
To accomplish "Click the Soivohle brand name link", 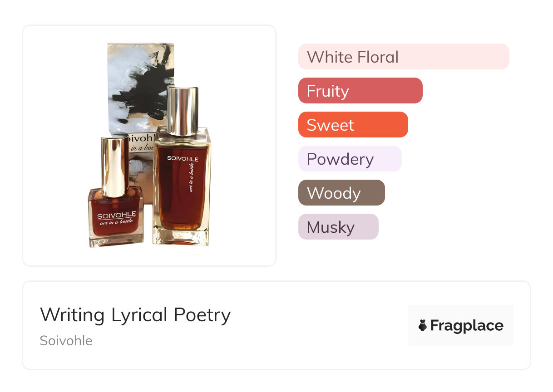I will [66, 341].
